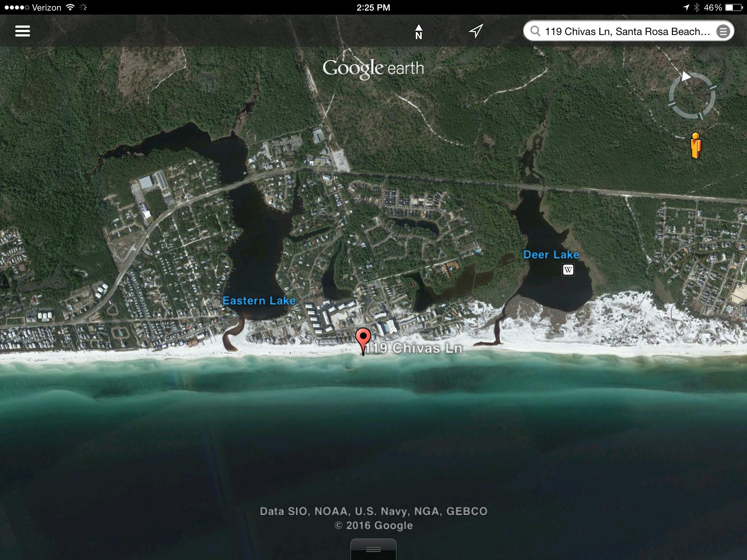Tap the data attribution copyright text
The width and height of the screenshot is (747, 560).
pyautogui.click(x=373, y=518)
